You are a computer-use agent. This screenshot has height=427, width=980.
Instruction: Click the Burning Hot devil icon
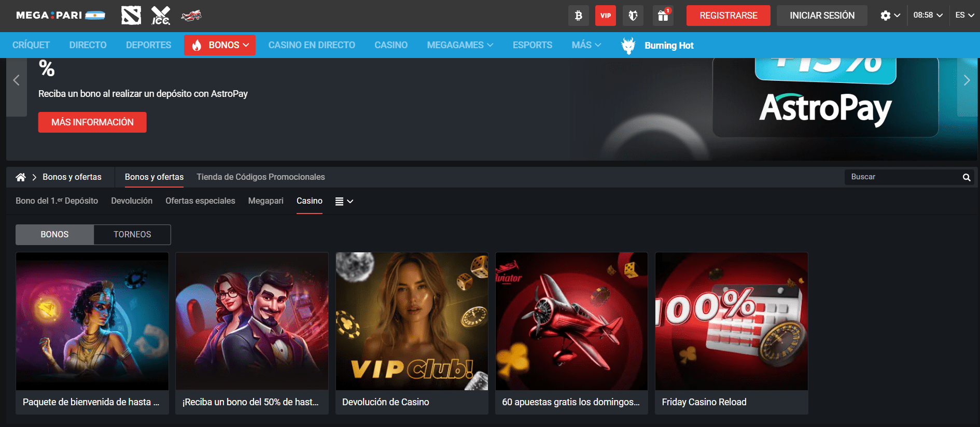[628, 46]
